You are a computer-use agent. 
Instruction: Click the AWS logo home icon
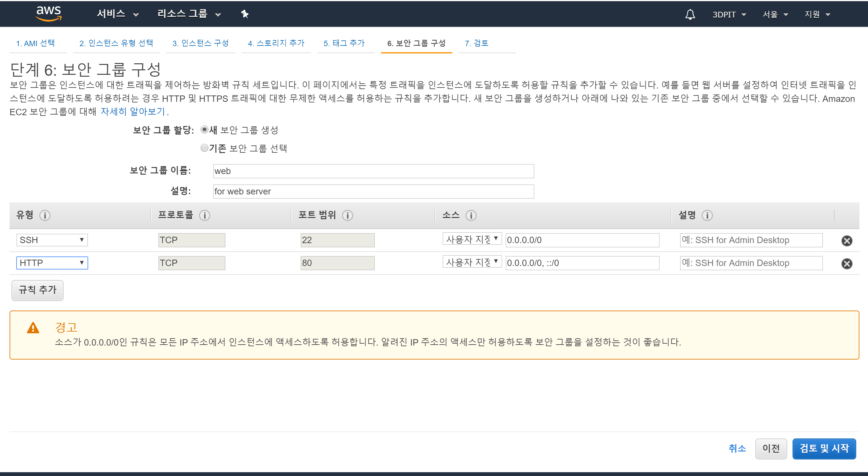point(49,13)
